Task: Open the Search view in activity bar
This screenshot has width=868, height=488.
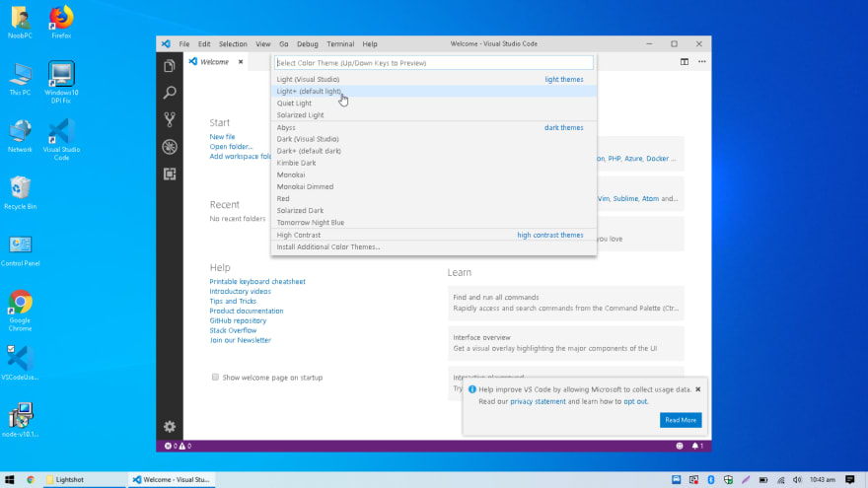Action: pyautogui.click(x=170, y=93)
